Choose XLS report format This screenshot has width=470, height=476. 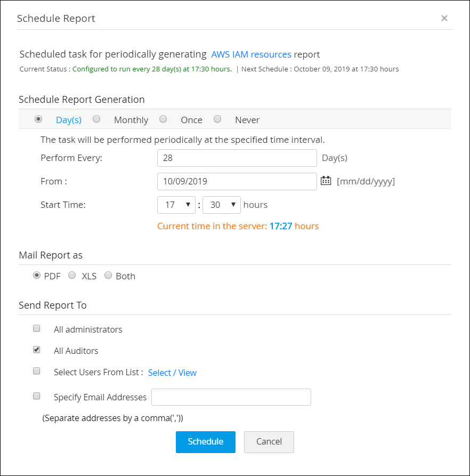coord(72,276)
